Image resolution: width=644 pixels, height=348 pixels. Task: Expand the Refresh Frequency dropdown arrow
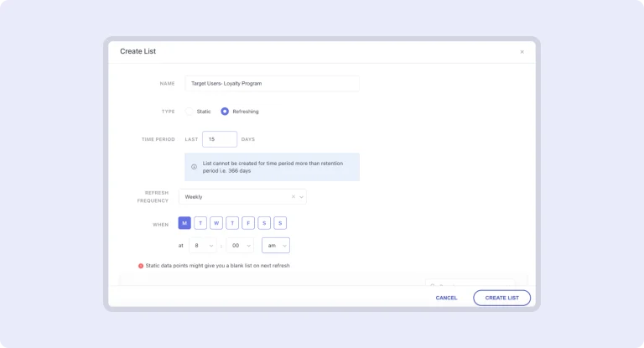click(301, 197)
